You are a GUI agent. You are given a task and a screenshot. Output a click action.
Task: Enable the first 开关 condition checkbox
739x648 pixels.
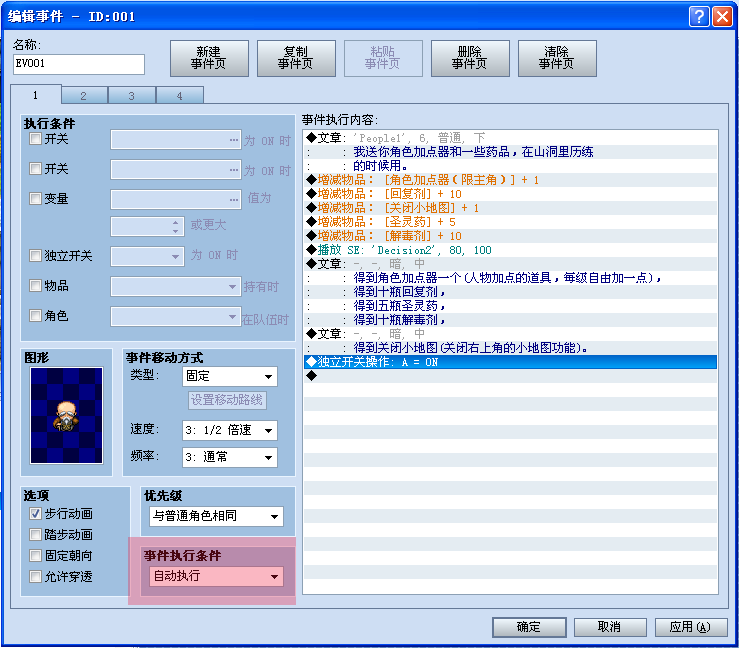click(35, 139)
